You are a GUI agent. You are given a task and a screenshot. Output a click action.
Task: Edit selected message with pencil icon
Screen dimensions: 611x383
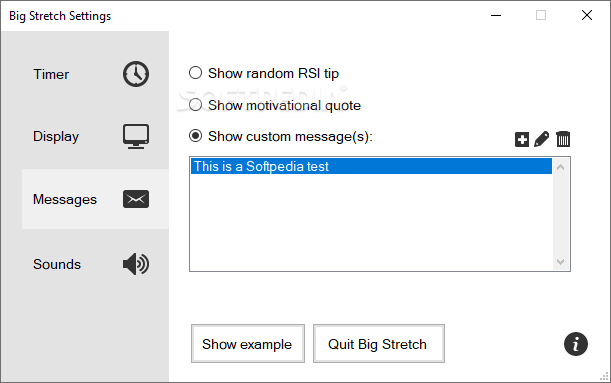(542, 139)
